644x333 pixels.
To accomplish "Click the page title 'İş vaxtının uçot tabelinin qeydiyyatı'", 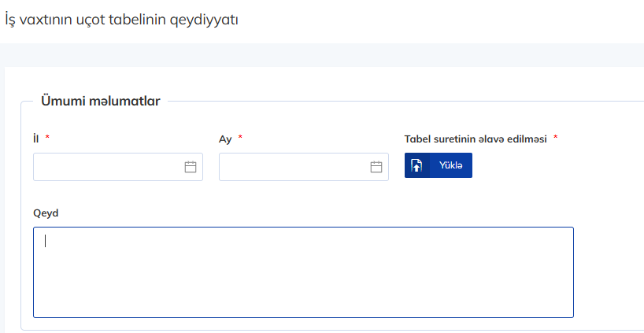I will 122,19.
